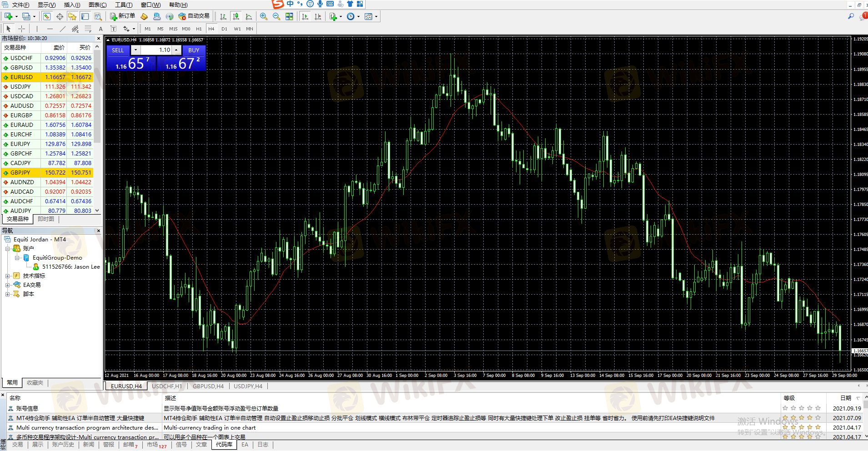Screen dimensions: 868x451
Task: Select the trendline drawing tool
Action: pyautogui.click(x=62, y=29)
